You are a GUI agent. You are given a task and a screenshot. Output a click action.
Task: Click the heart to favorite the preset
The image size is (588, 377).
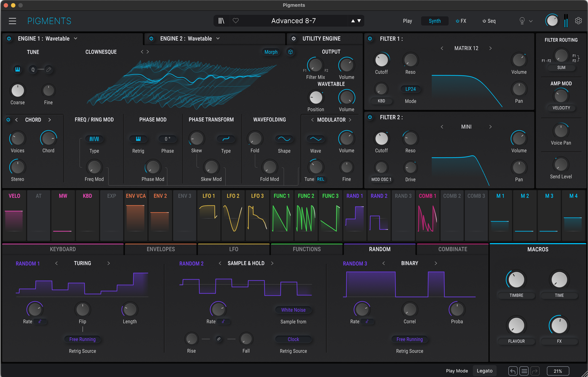point(236,21)
